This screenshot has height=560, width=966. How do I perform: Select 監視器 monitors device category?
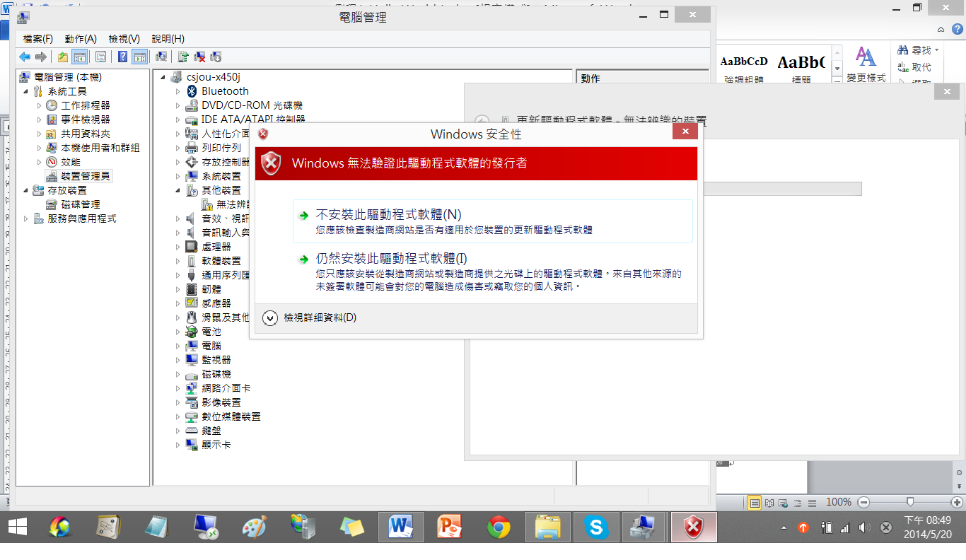coord(209,360)
